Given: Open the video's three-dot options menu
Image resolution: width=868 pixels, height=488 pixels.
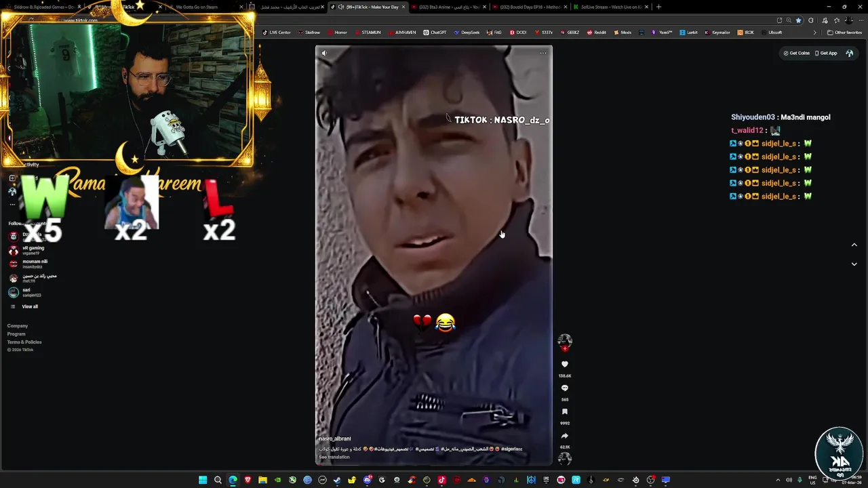Looking at the screenshot, I should click(x=542, y=53).
